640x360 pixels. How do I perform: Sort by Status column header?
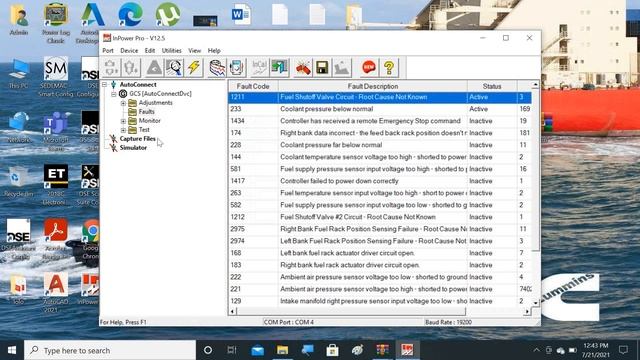[492, 87]
